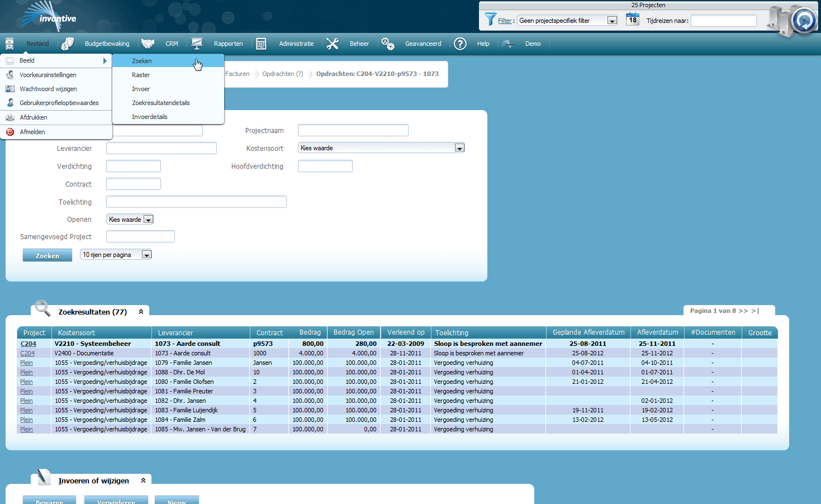This screenshot has width=821, height=504.
Task: Click the Zoeken search button
Action: click(x=48, y=255)
